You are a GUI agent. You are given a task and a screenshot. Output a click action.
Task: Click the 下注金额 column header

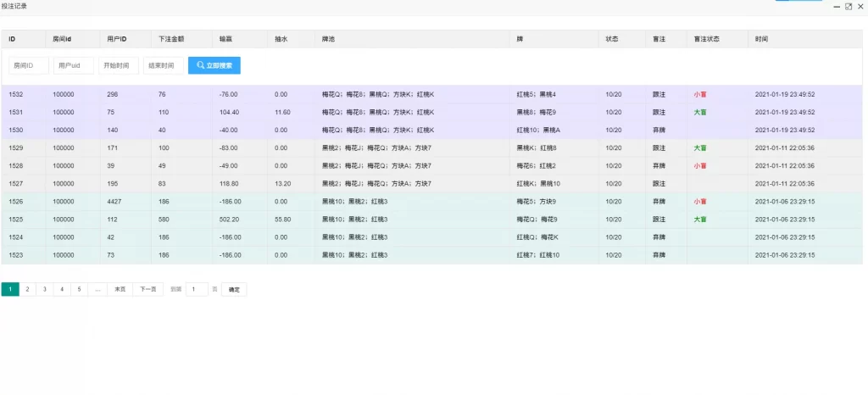coord(171,39)
